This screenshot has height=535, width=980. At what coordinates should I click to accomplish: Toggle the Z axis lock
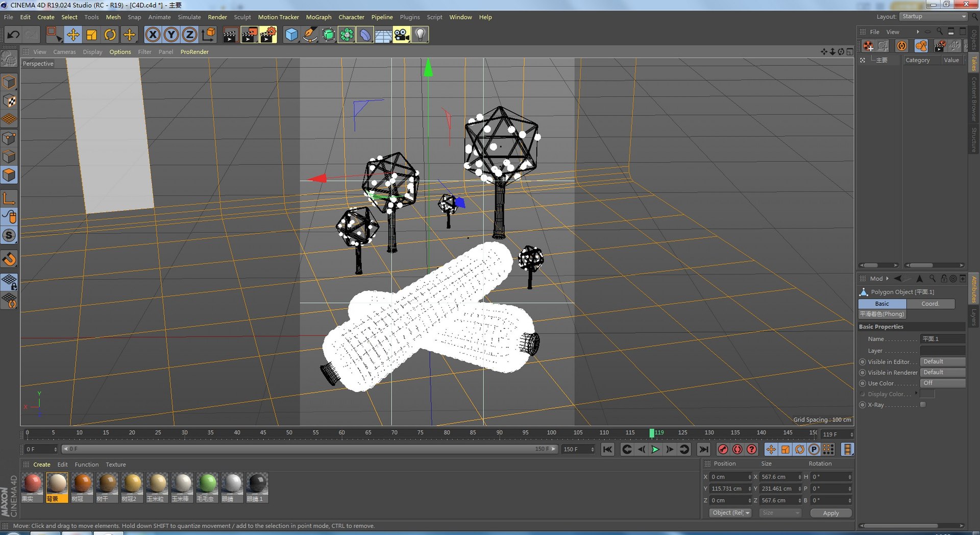tap(189, 35)
